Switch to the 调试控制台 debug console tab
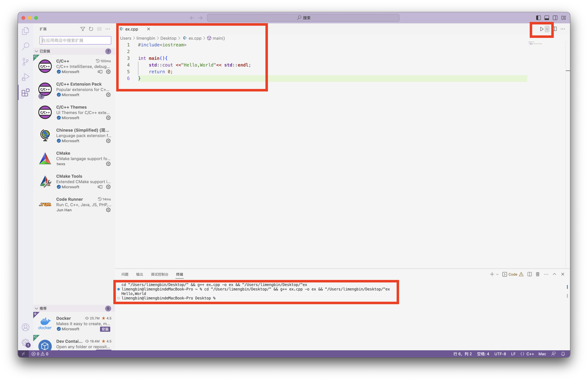This screenshot has height=381, width=588. point(159,274)
